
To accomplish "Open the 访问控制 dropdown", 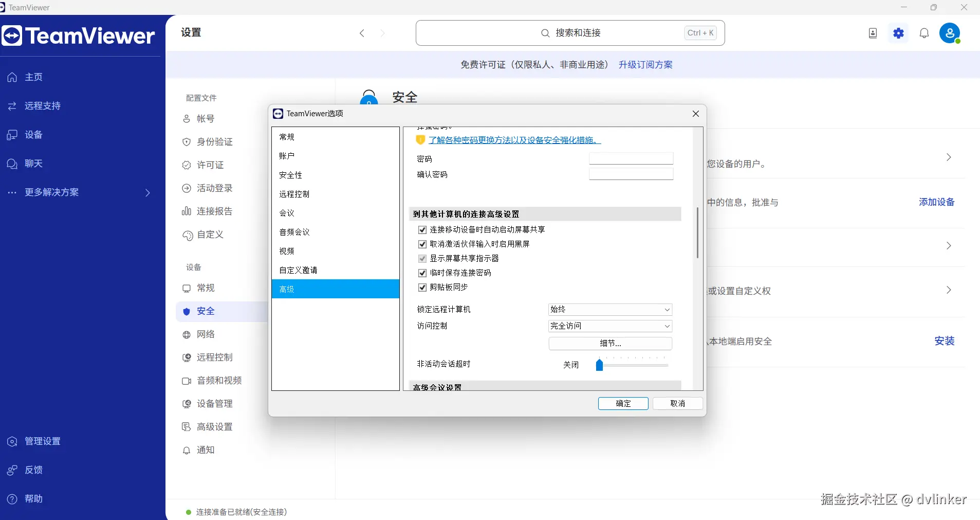I will coord(610,326).
